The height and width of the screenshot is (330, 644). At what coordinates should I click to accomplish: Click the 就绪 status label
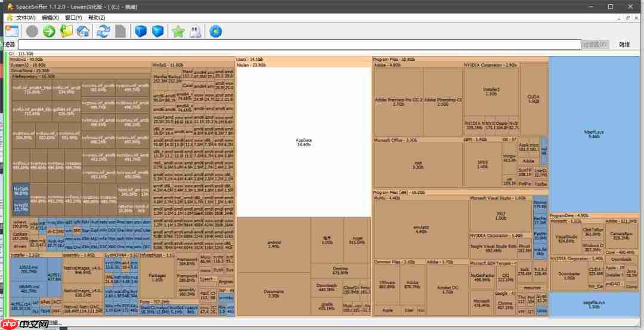(624, 44)
